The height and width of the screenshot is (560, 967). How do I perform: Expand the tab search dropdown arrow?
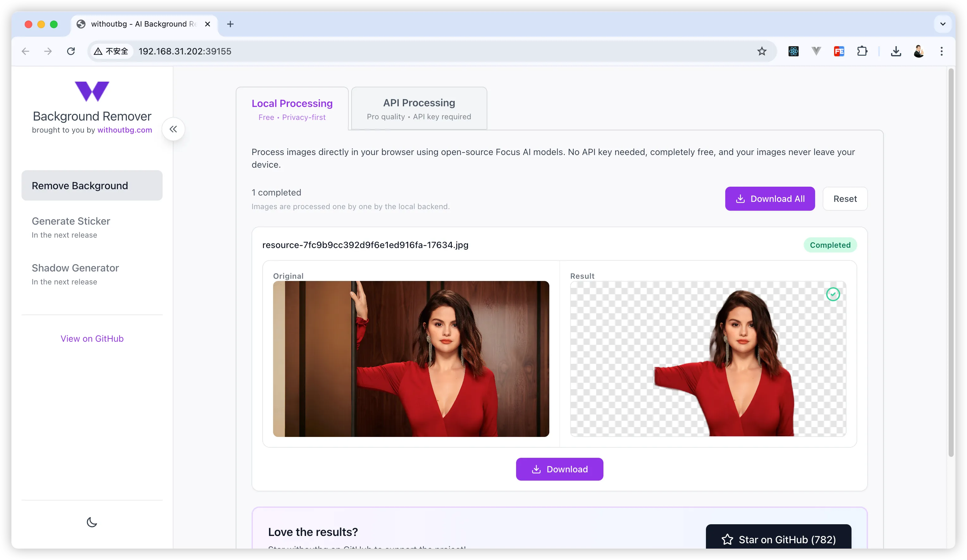(x=942, y=24)
